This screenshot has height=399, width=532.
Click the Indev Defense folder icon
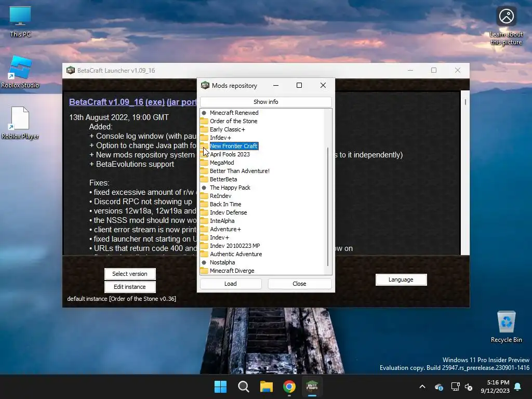point(204,212)
